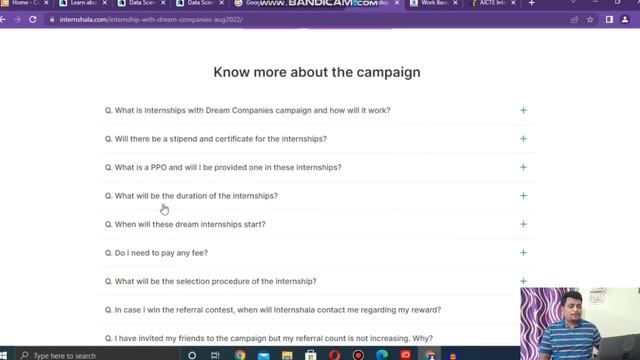Close the AICTE Internship tab
Image resolution: width=640 pixels, height=360 pixels.
pos(513,3)
